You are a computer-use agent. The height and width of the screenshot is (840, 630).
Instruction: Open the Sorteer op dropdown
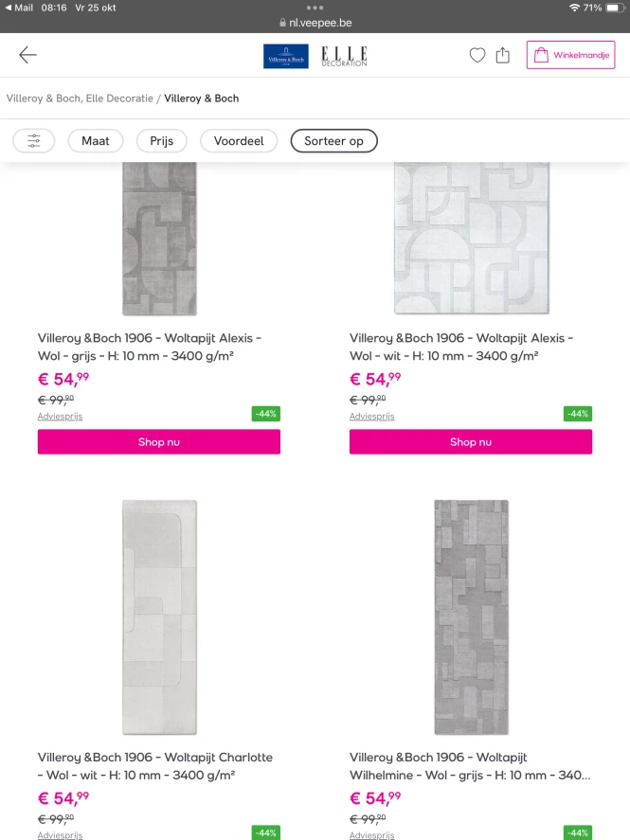333,141
